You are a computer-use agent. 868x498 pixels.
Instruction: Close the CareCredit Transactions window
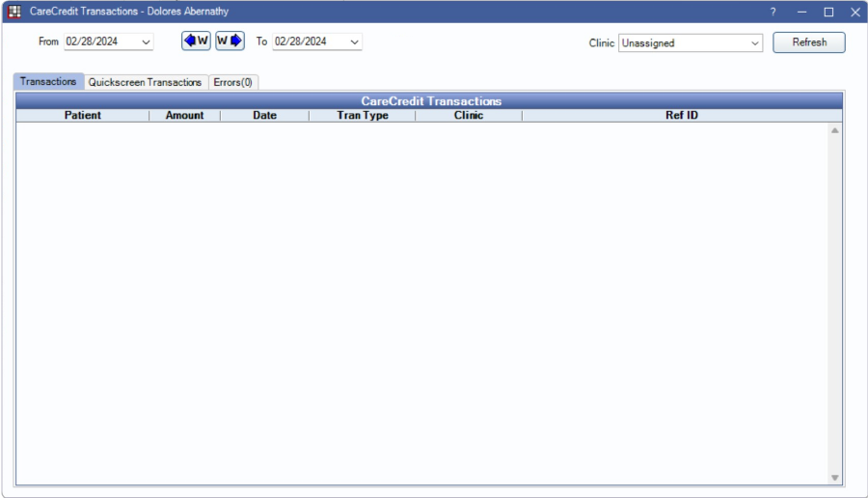(855, 12)
